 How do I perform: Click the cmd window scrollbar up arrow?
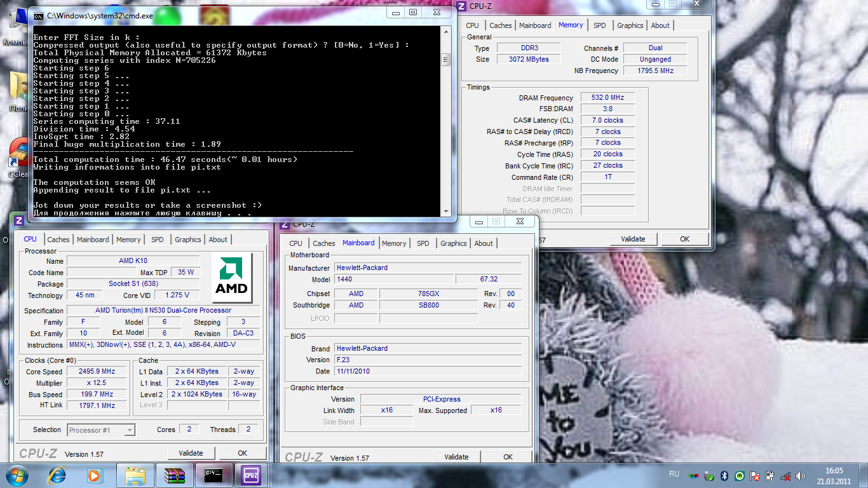click(x=446, y=32)
